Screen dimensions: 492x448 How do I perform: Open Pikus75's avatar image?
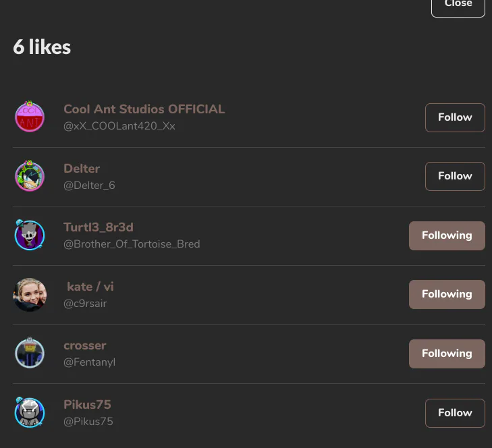(30, 413)
